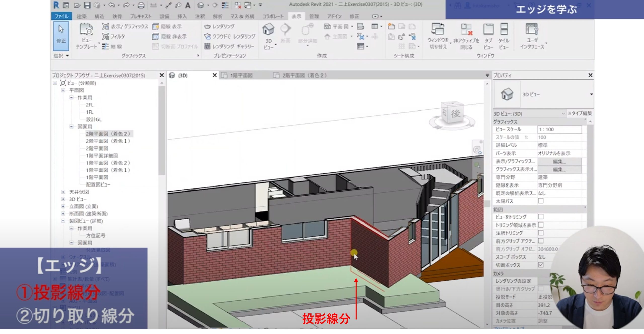Click the タイル ビュー window icon

[504, 29]
